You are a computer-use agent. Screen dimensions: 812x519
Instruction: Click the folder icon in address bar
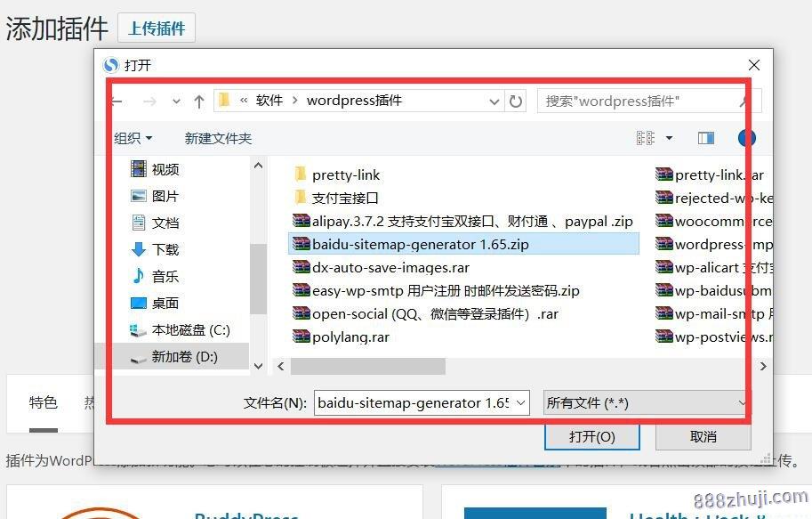[224, 100]
